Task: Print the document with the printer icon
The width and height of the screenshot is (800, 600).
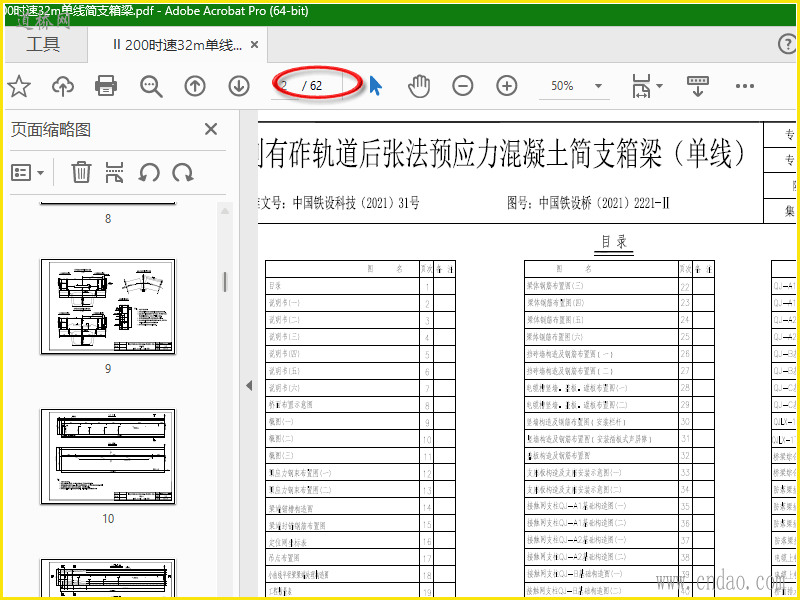Action: pyautogui.click(x=106, y=86)
